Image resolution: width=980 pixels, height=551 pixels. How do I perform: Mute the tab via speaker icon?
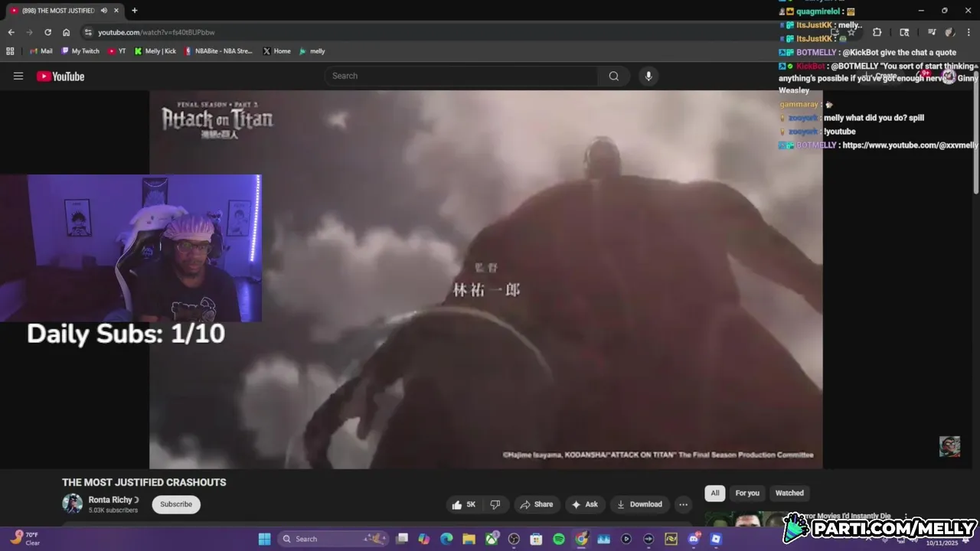[103, 11]
